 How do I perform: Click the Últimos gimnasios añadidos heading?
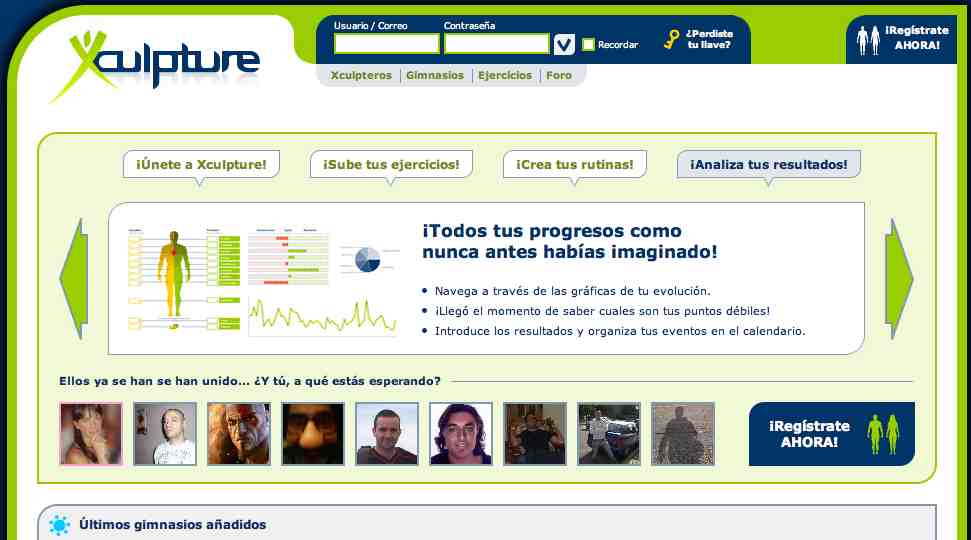tap(172, 525)
